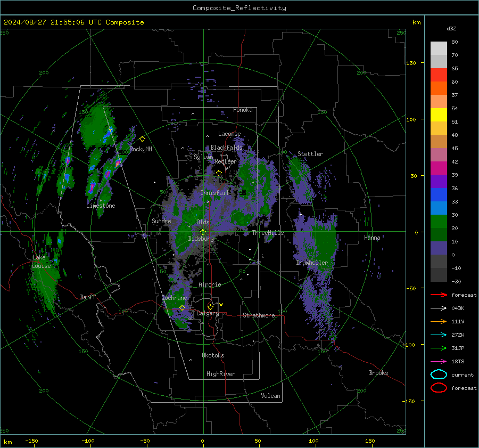
Task: Click the Vulcan city label
Action: [x=270, y=396]
